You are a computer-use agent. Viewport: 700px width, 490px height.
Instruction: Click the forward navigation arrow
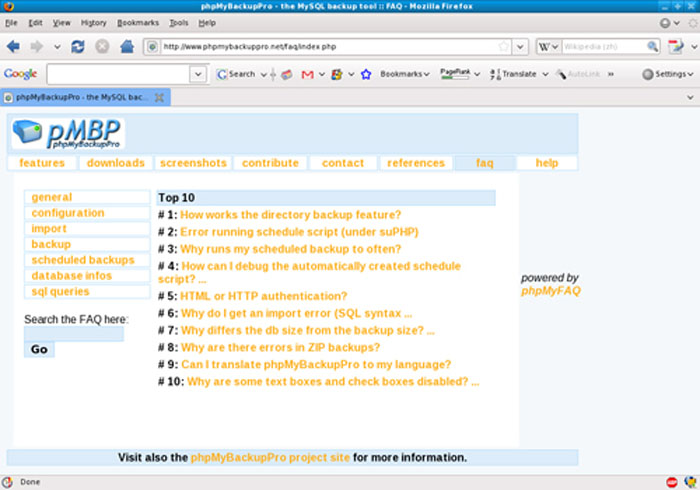click(x=36, y=46)
